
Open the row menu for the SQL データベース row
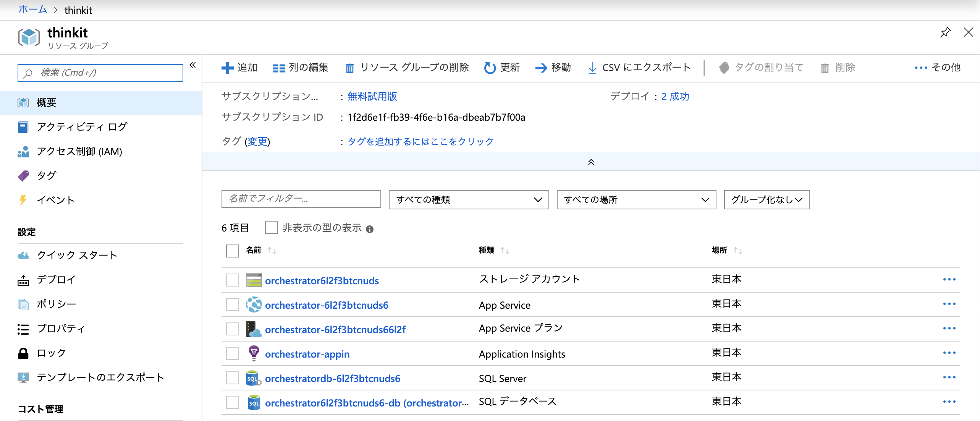coord(949,402)
